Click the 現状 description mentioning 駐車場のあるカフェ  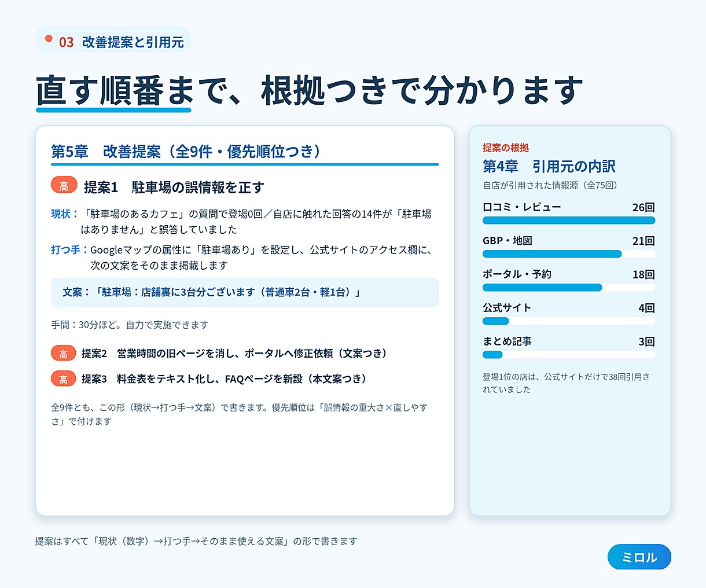(256, 222)
